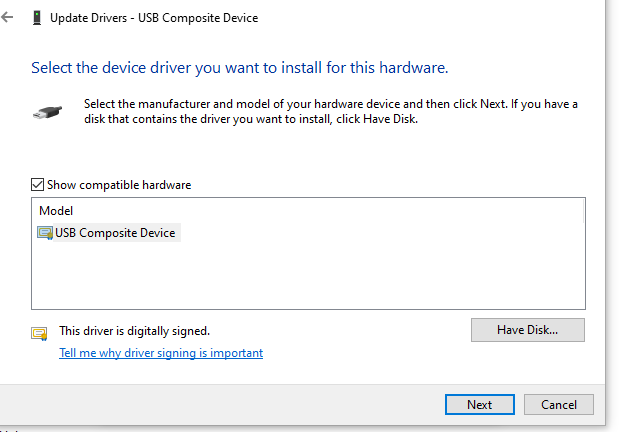
Task: Click Next to continue driver installation
Action: point(479,405)
